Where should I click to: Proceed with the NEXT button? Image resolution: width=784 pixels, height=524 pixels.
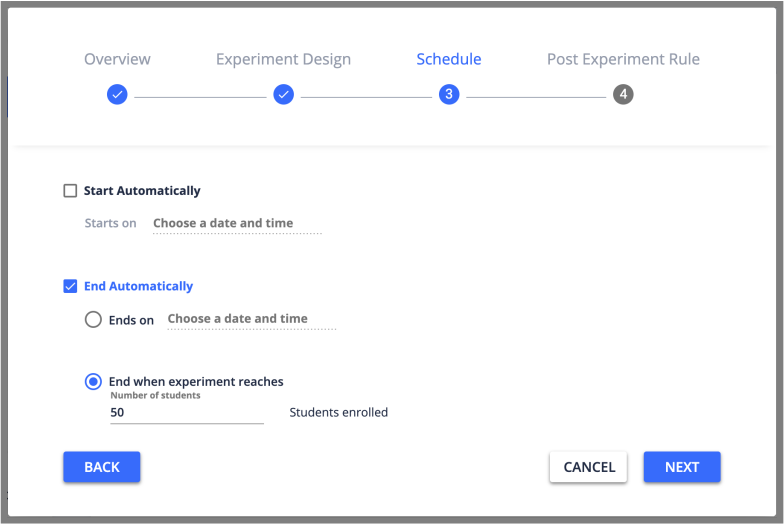[x=681, y=467]
